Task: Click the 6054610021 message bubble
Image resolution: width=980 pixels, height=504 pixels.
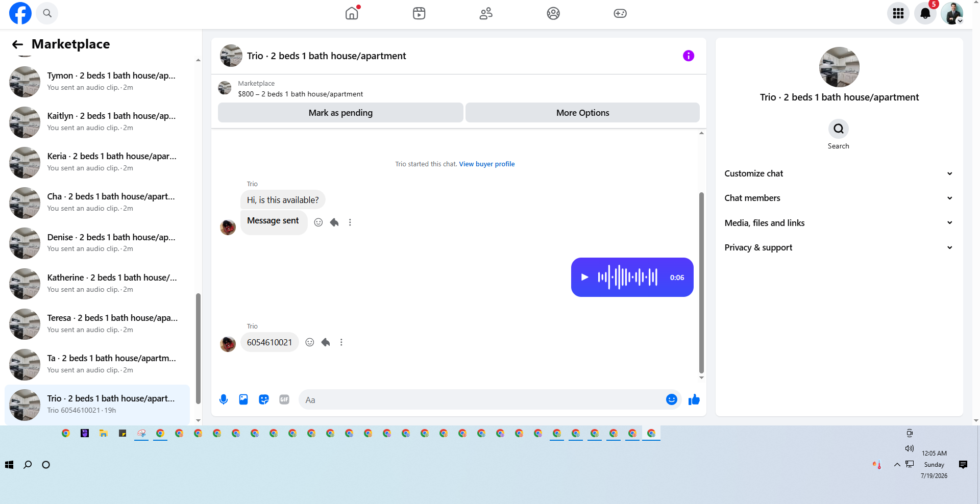Action: pyautogui.click(x=269, y=342)
